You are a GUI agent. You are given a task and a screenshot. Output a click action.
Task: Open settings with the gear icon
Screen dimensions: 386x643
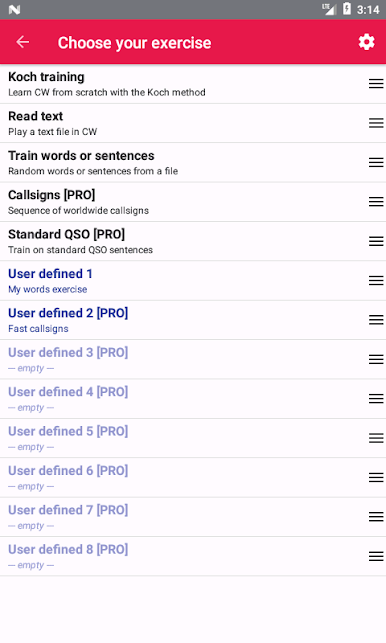(366, 42)
